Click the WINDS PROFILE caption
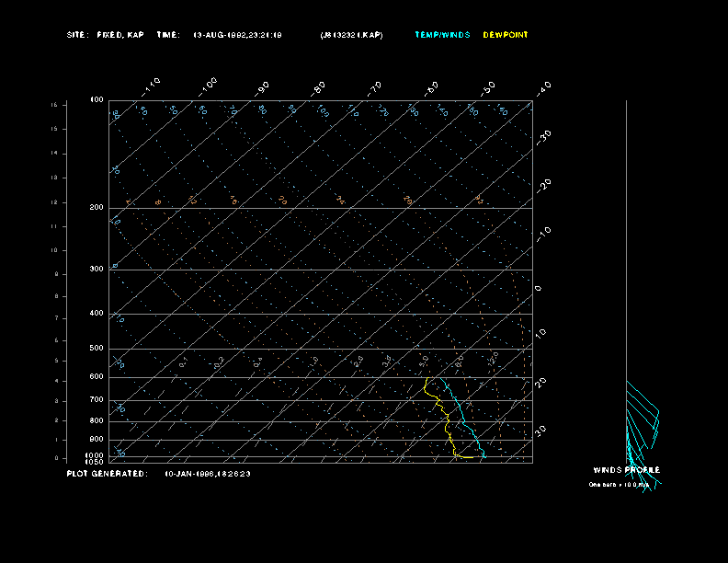This screenshot has width=728, height=563. click(x=626, y=470)
